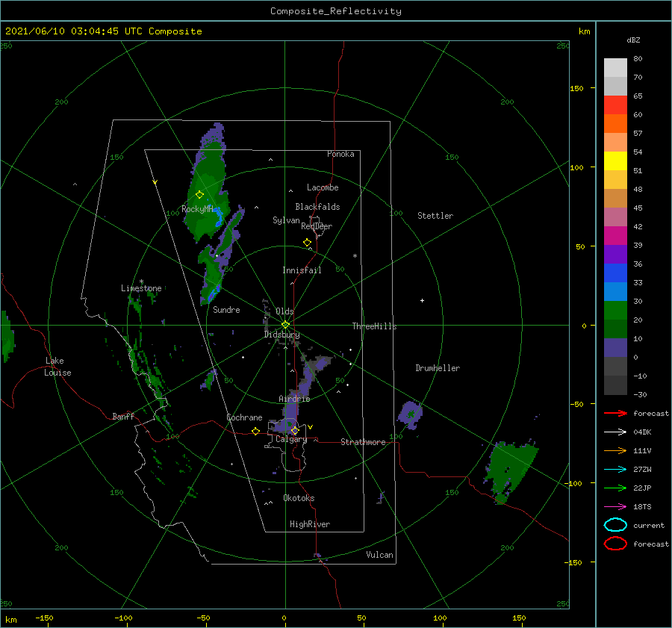Click the Drumheller label
This screenshot has height=628, width=672.
click(438, 368)
